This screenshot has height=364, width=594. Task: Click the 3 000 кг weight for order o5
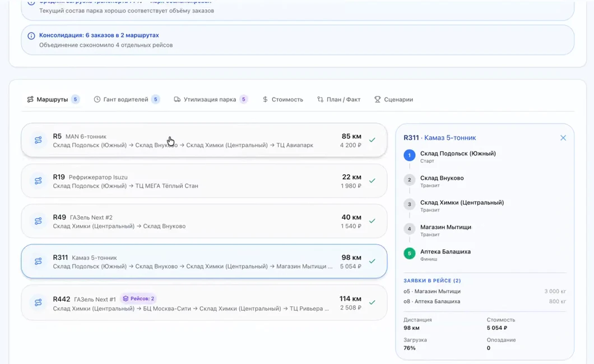click(x=555, y=291)
